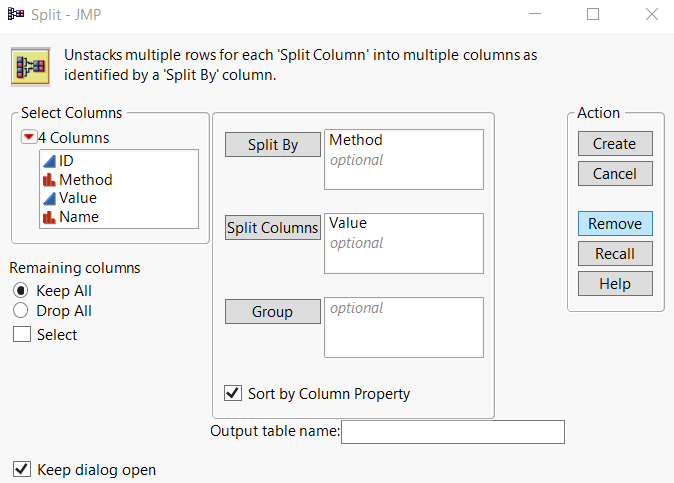Screen dimensions: 674x483
Task: Select the Keep All radio button
Action: click(20, 291)
